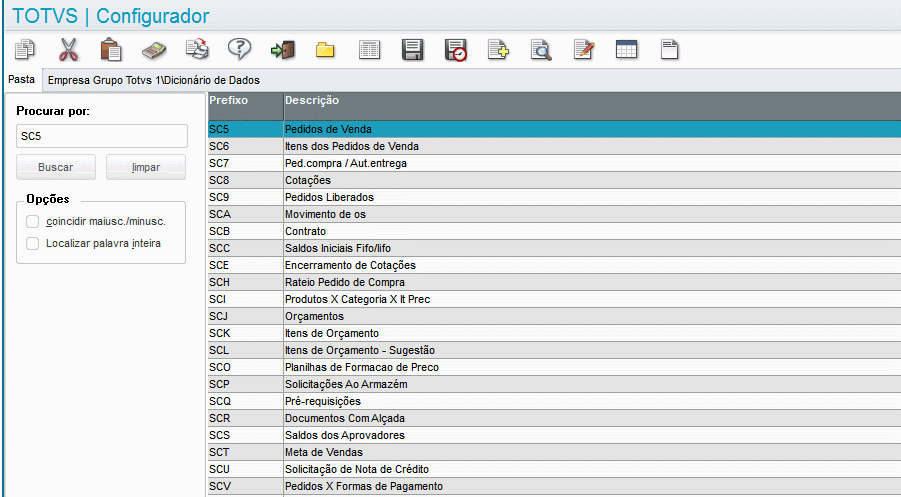The height and width of the screenshot is (497, 901).
Task: Select the Encerramento de Cotações row
Action: [554, 265]
